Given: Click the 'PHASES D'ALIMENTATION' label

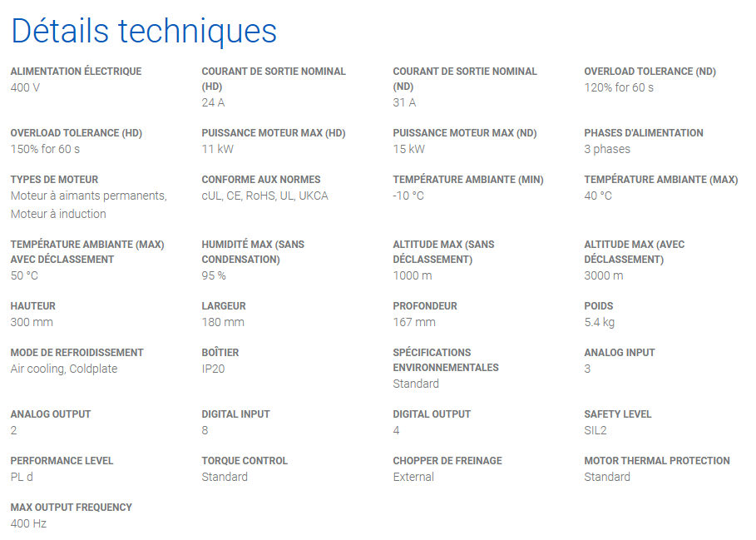Looking at the screenshot, I should click(x=644, y=133).
